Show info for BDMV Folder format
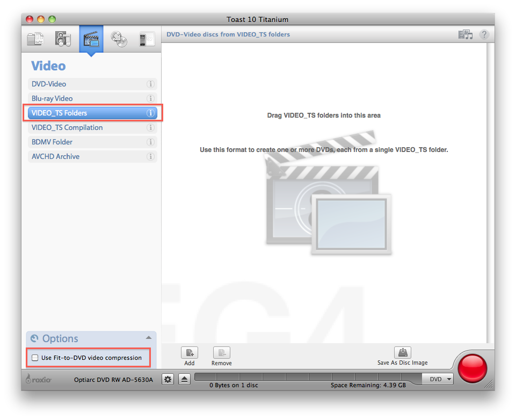The image size is (516, 420). coord(150,142)
